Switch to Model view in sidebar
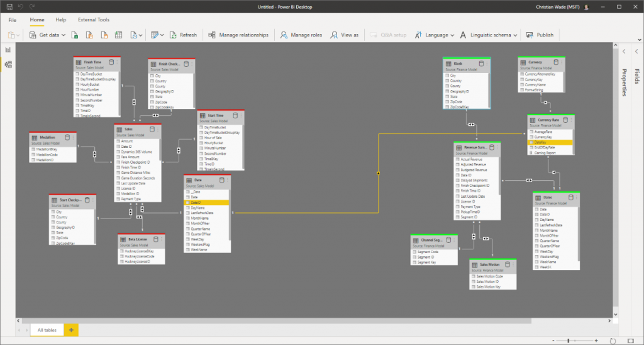The image size is (644, 345). coord(8,65)
